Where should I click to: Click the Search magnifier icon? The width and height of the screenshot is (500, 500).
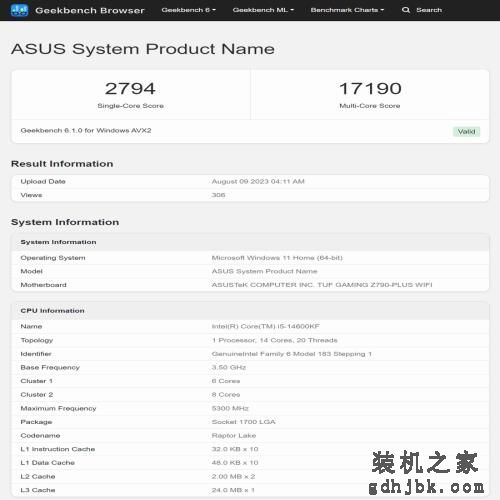(x=406, y=10)
